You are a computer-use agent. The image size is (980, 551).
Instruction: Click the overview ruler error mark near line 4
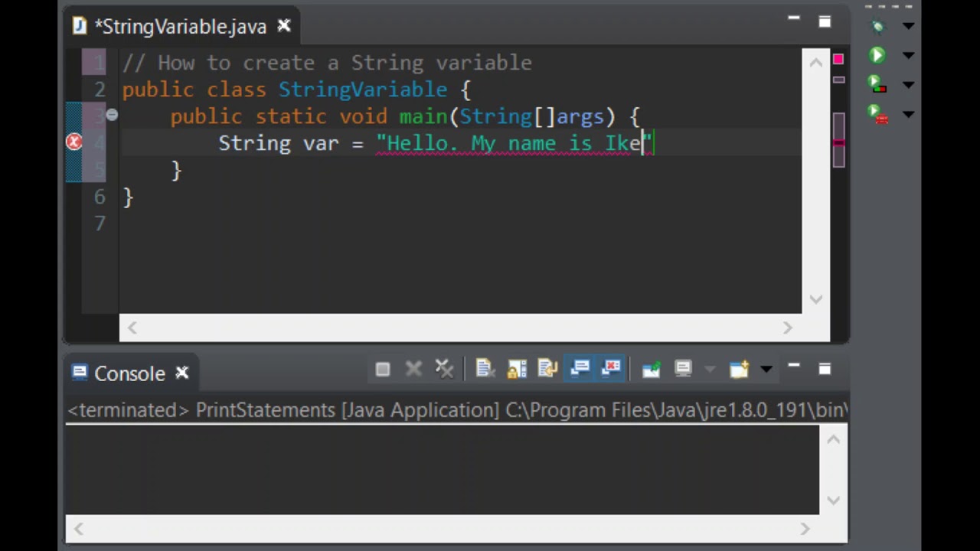pos(839,143)
